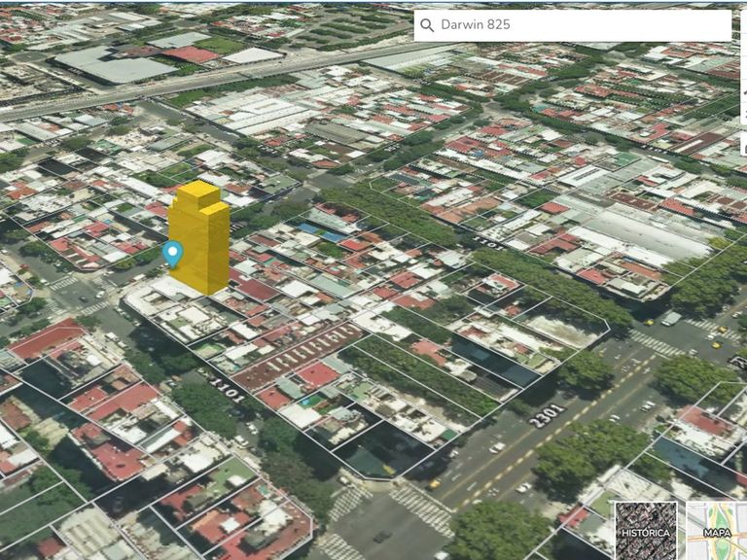The image size is (747, 560).
Task: Click the large grey warehouse roof at top left
Action: click(115, 66)
